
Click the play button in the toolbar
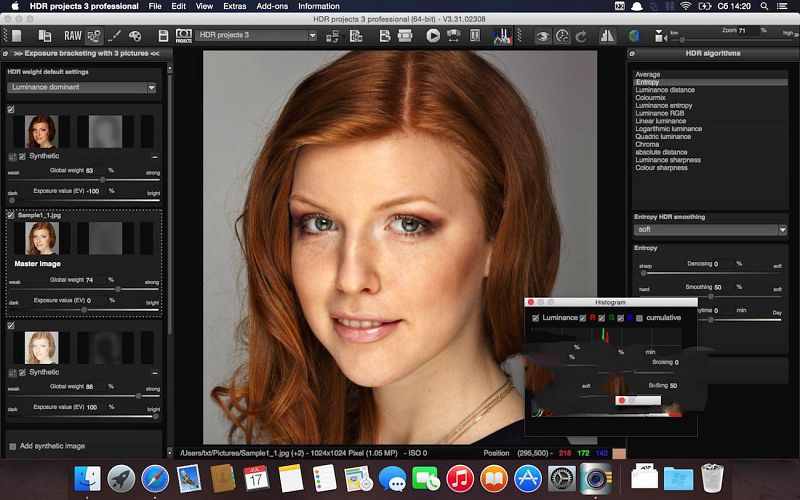click(x=433, y=36)
